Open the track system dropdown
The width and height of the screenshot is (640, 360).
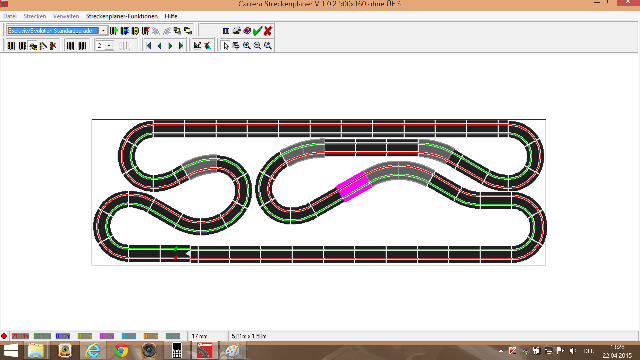coord(103,31)
